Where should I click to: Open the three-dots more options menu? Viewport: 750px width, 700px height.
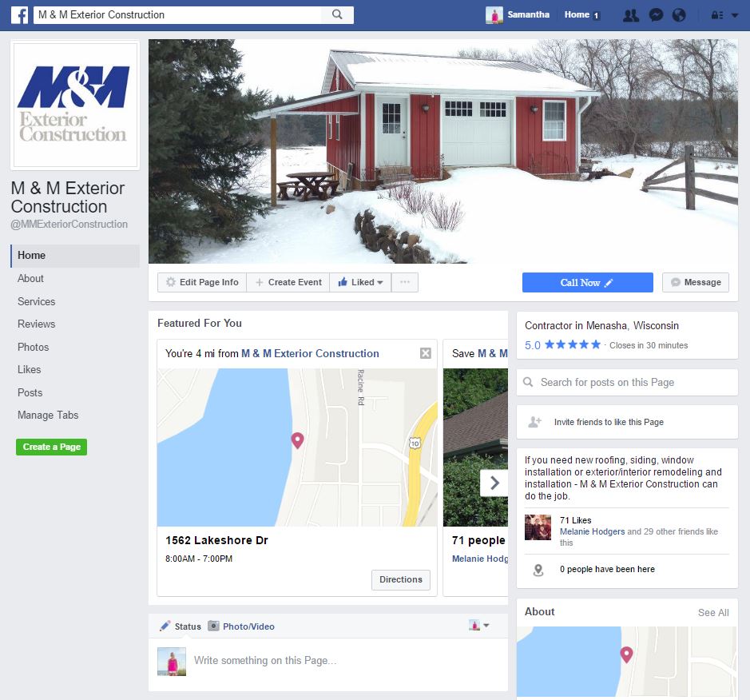[x=405, y=282]
